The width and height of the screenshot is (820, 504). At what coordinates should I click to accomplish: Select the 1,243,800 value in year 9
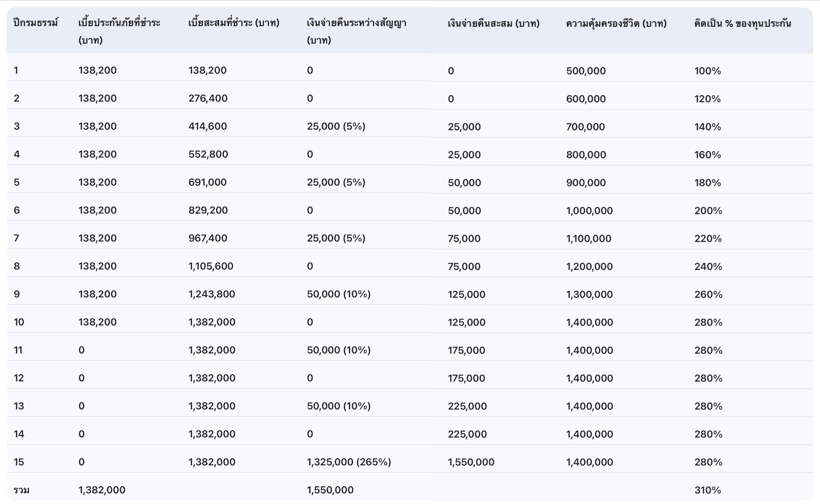click(211, 294)
